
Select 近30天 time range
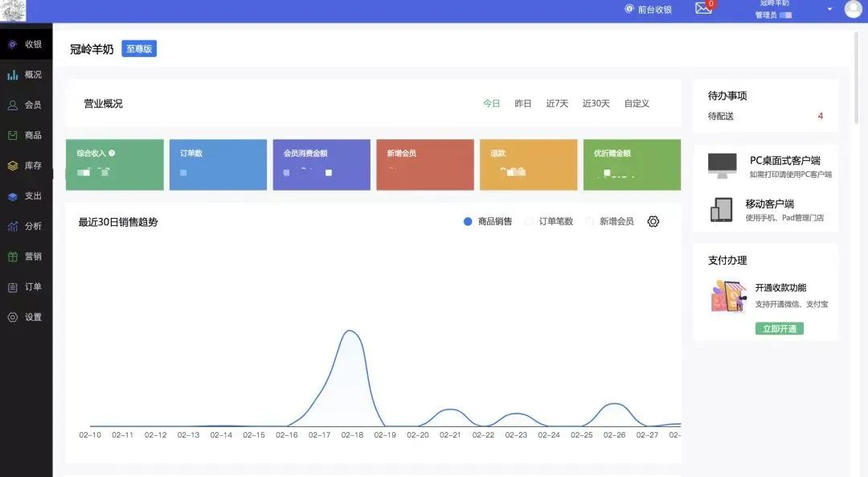click(x=596, y=104)
